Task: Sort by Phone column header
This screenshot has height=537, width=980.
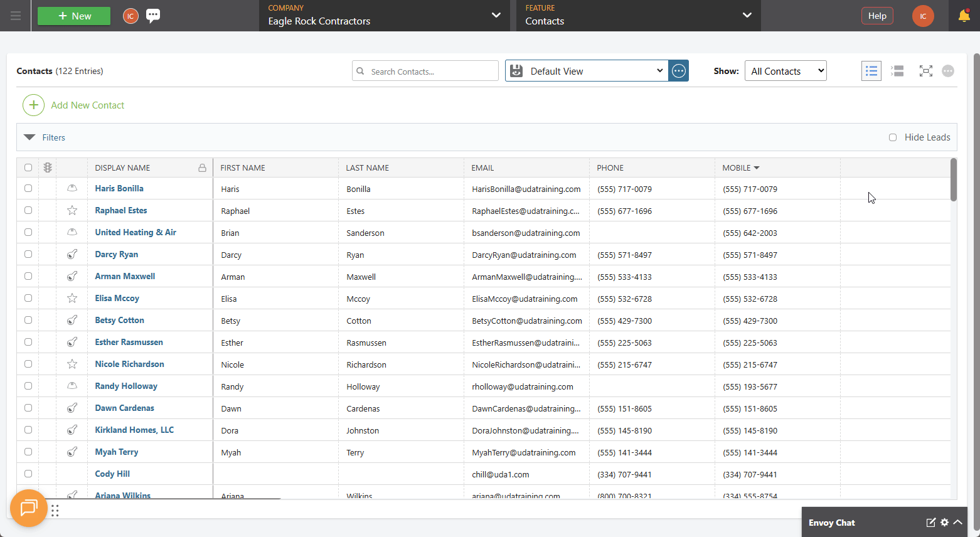Action: 610,167
